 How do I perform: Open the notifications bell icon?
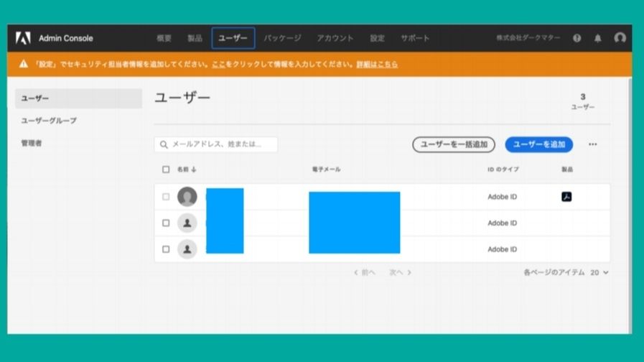pyautogui.click(x=597, y=38)
